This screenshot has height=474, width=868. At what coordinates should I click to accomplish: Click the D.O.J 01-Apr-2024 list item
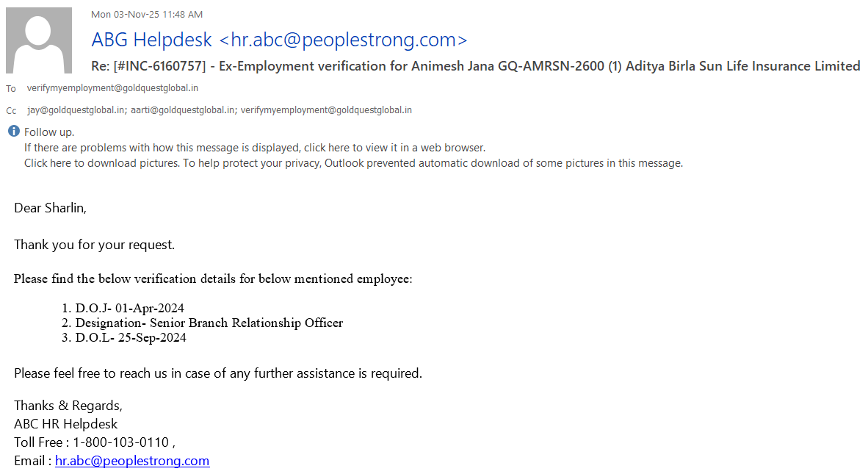pyautogui.click(x=130, y=308)
